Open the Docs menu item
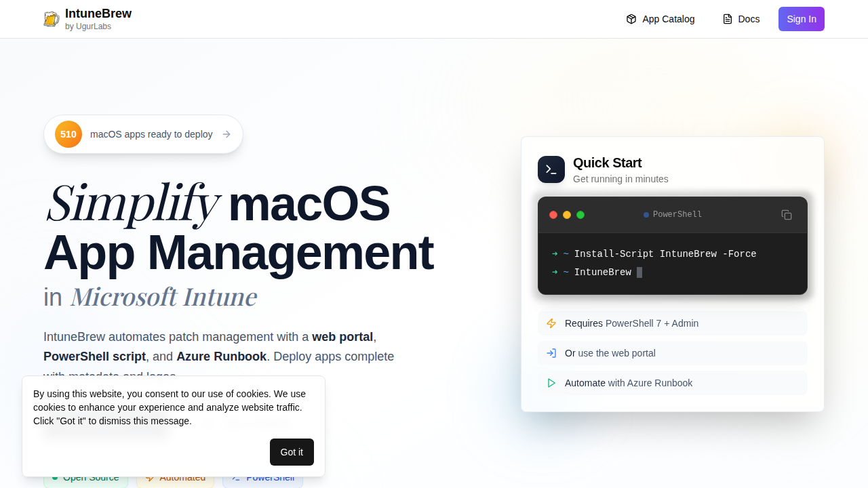 point(741,19)
